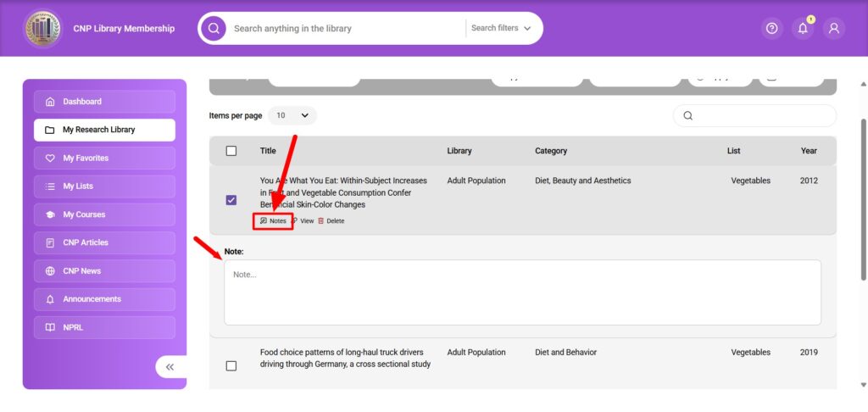The width and height of the screenshot is (868, 412).
Task: Click View under the first article
Action: click(303, 221)
